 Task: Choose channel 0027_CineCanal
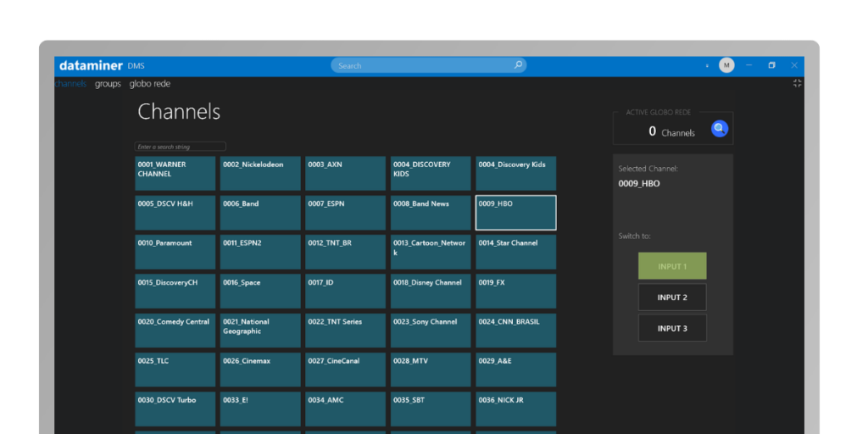coord(346,370)
